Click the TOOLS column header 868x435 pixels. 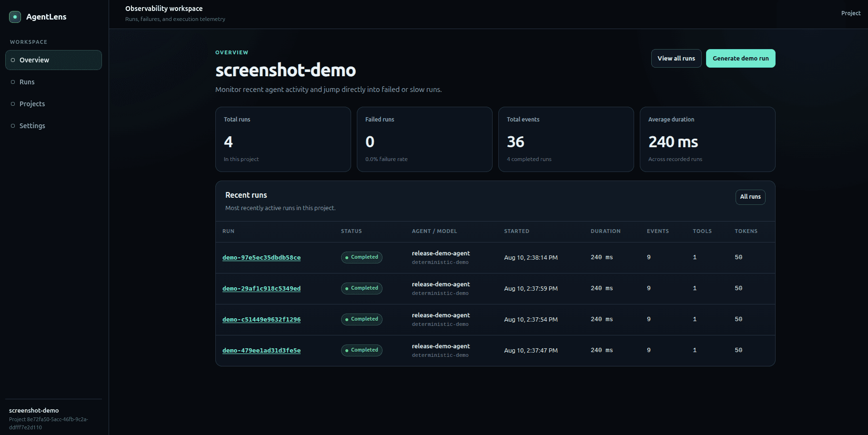pyautogui.click(x=702, y=231)
